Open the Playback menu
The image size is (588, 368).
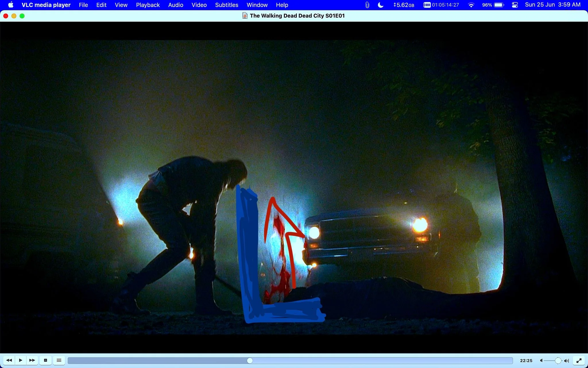pyautogui.click(x=148, y=5)
